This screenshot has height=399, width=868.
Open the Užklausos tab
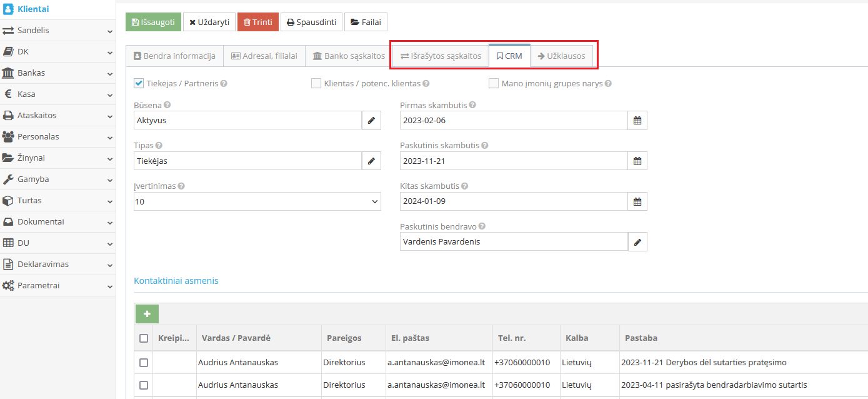(561, 56)
